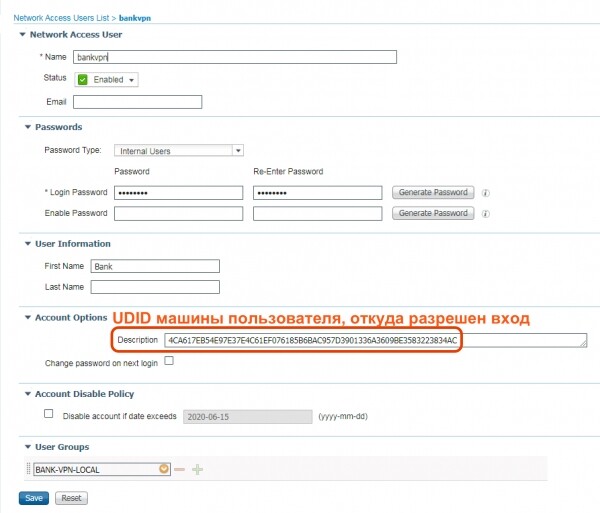Click Generate Password for Login Password
The width and height of the screenshot is (600, 513).
432,193
